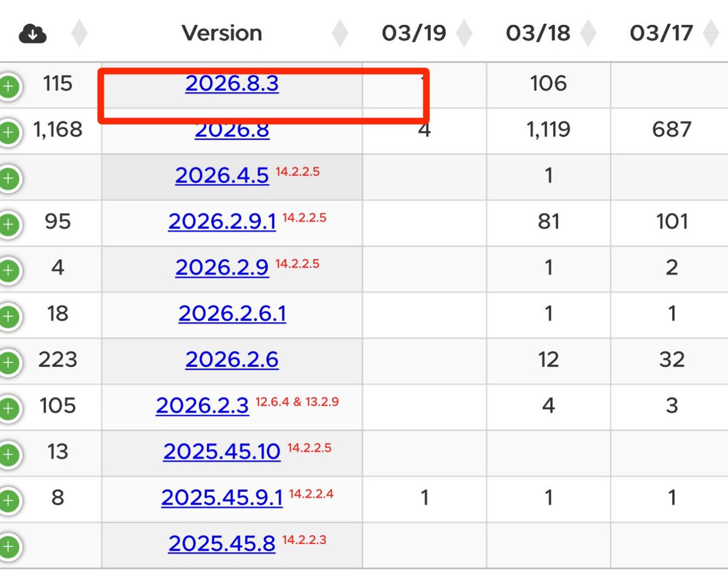
Task: Click the 03/17 column header
Action: [661, 33]
